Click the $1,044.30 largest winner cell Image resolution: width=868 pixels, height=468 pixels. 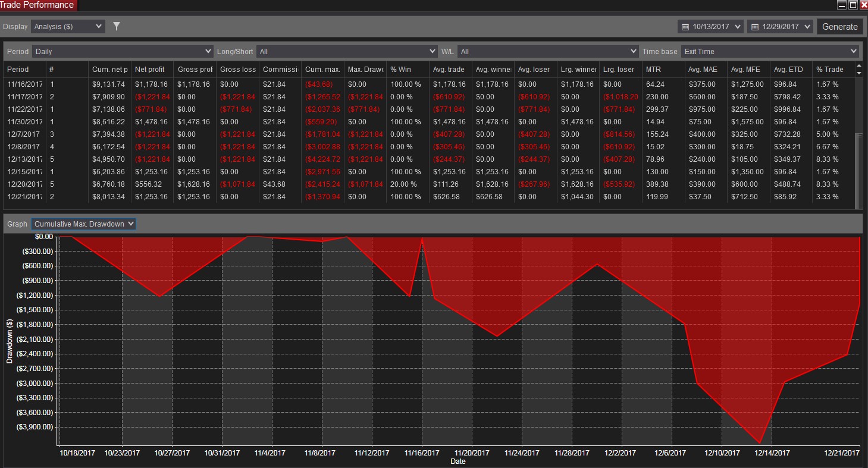click(577, 197)
